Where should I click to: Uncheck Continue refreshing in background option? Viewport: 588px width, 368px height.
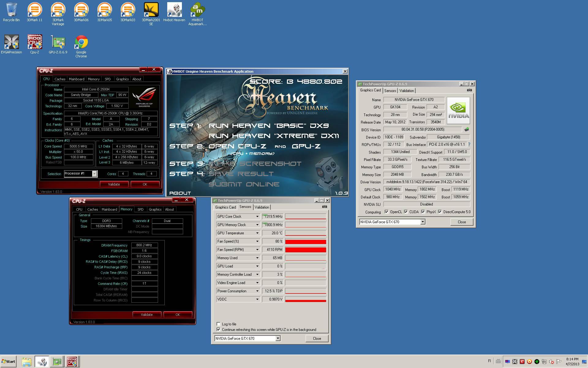218,329
